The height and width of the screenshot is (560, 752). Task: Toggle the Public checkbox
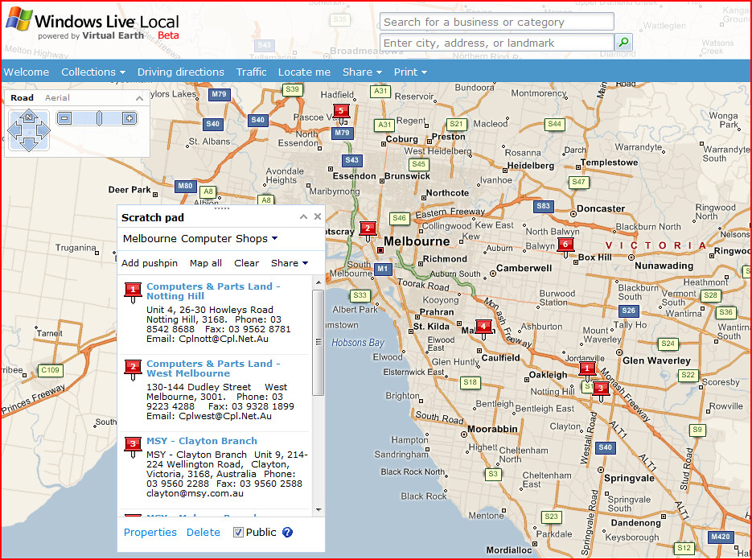(238, 532)
